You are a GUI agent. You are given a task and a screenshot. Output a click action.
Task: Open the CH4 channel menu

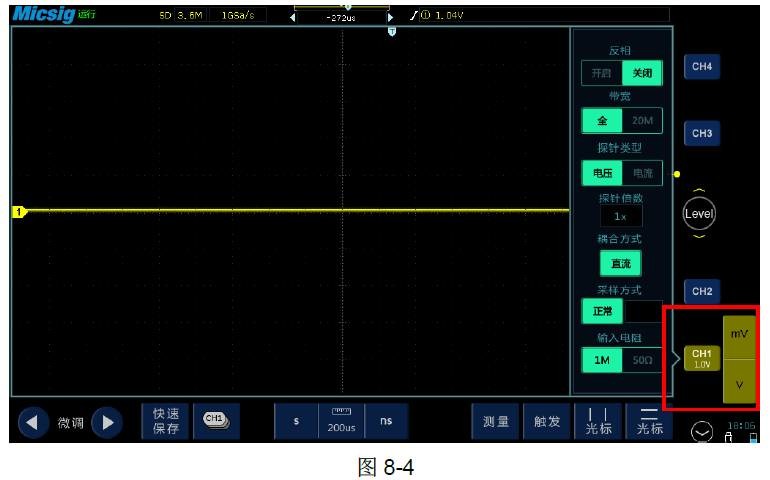pyautogui.click(x=702, y=67)
